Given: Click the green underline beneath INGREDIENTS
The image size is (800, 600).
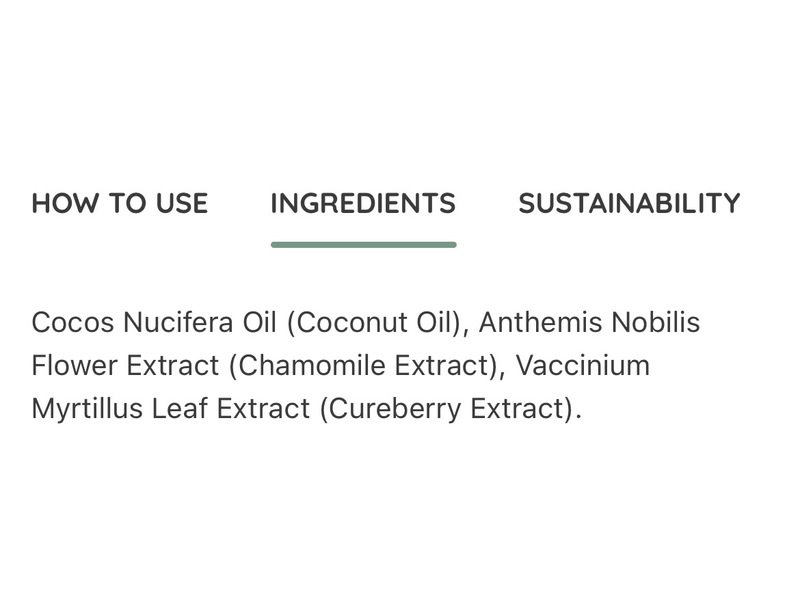Looking at the screenshot, I should coord(363,244).
